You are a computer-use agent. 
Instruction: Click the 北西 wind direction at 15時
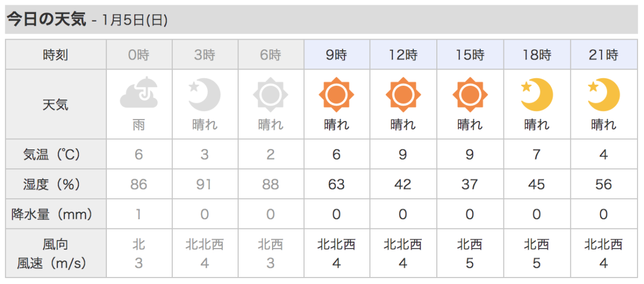pyautogui.click(x=470, y=245)
